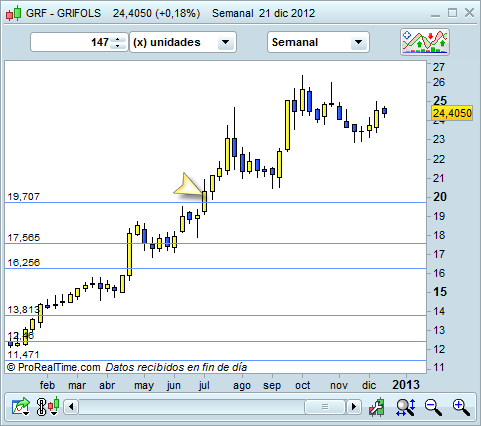Open the (x) unidades dropdown
This screenshot has height=426, width=481.
(x=183, y=42)
